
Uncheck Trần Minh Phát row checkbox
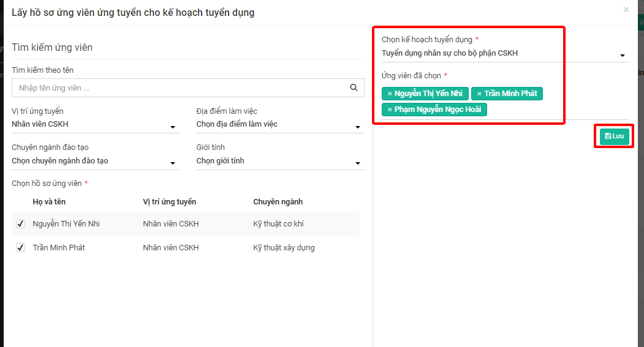tap(20, 248)
